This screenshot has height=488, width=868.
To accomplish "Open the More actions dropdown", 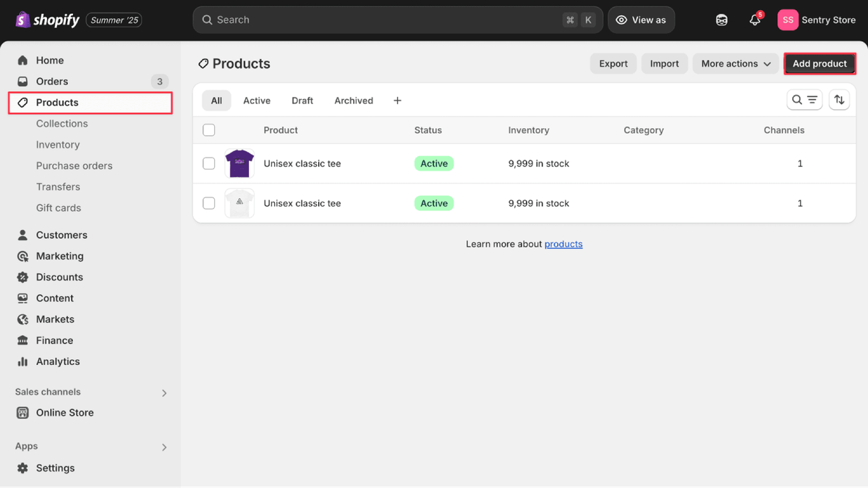I will coord(735,63).
